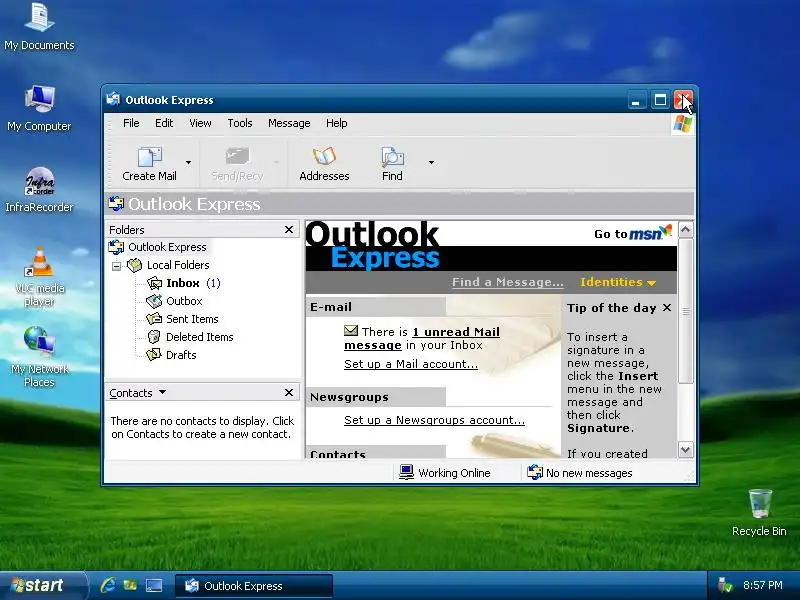Minimize the Outlook Express window

click(636, 100)
